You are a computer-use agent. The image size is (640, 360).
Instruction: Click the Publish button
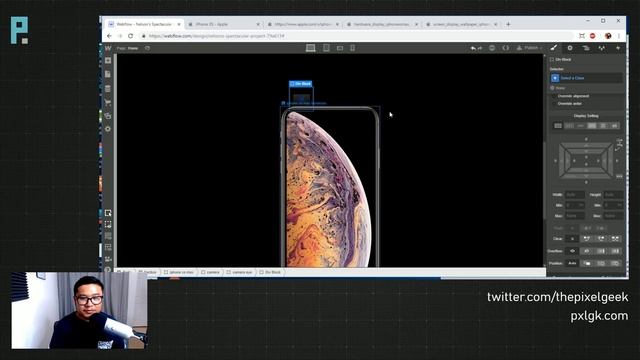[x=529, y=48]
